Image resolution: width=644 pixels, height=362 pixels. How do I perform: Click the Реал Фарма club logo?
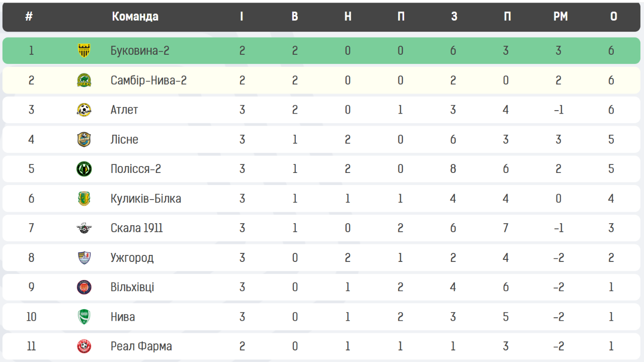84,346
